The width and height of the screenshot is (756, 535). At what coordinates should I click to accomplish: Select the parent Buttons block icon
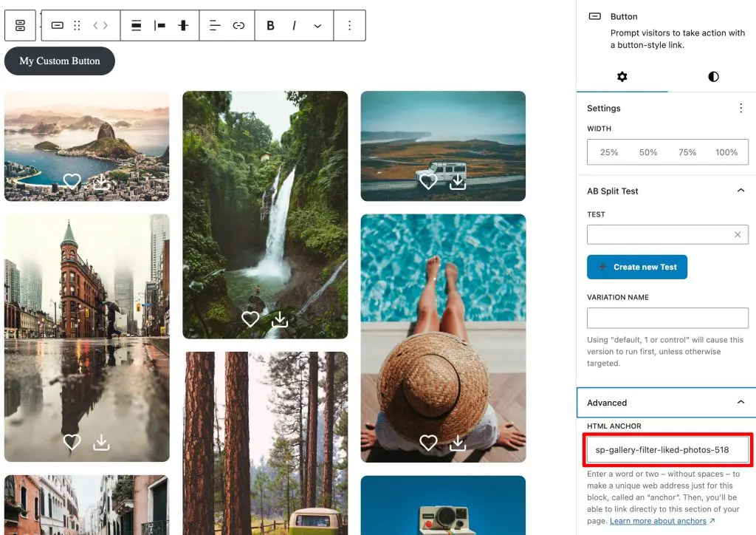click(x=20, y=26)
